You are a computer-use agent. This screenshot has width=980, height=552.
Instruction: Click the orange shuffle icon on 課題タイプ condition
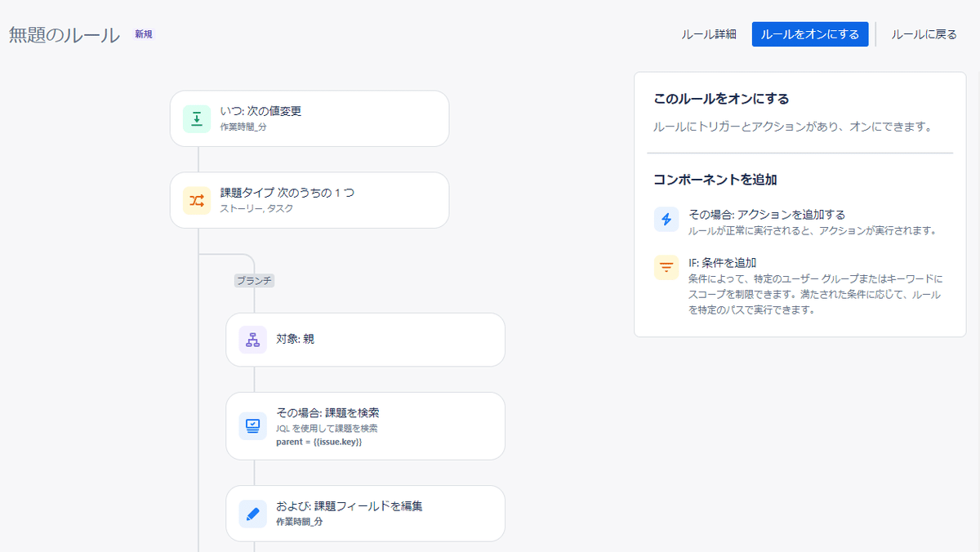(197, 200)
